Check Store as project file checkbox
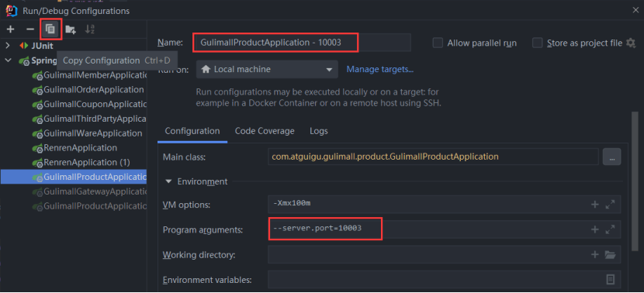Screen dimensions: 644x293 coord(537,43)
